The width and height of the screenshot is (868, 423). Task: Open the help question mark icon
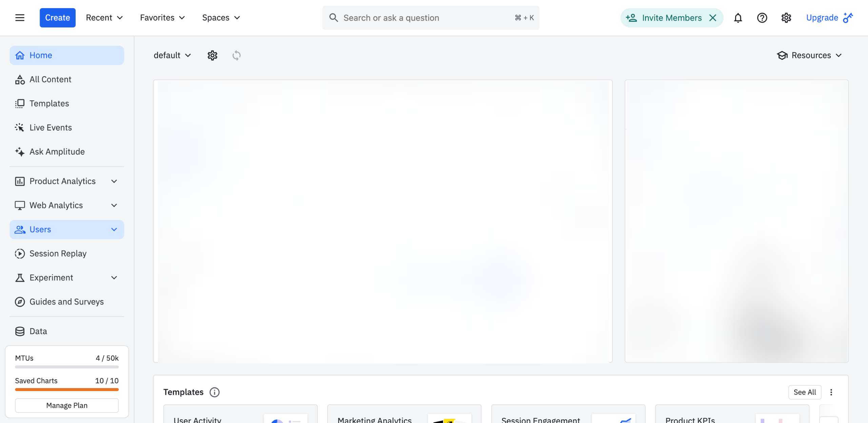pos(762,18)
